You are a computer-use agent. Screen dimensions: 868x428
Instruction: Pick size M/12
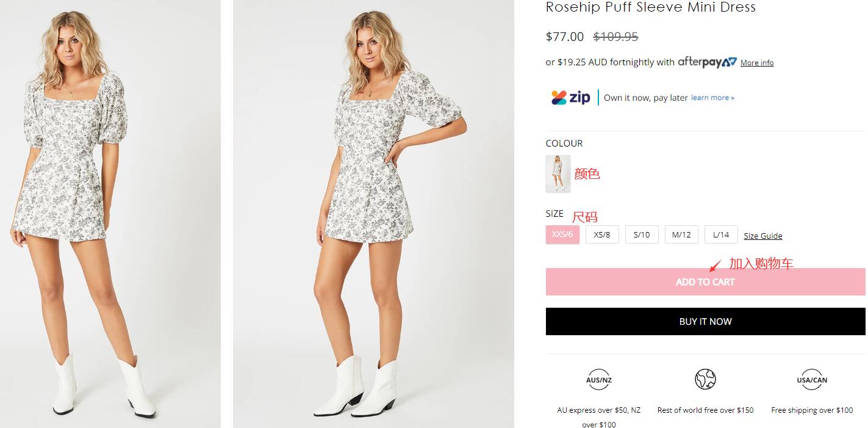coord(681,234)
